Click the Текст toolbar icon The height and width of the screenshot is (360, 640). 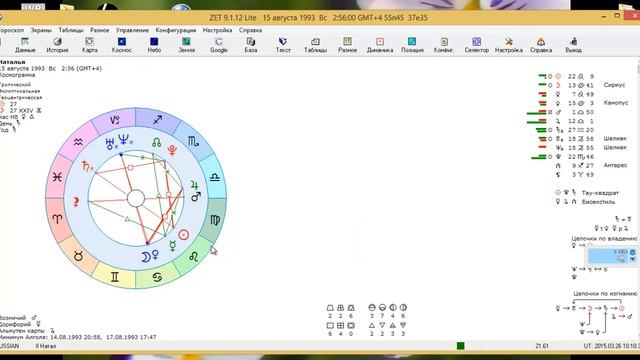coord(283,45)
